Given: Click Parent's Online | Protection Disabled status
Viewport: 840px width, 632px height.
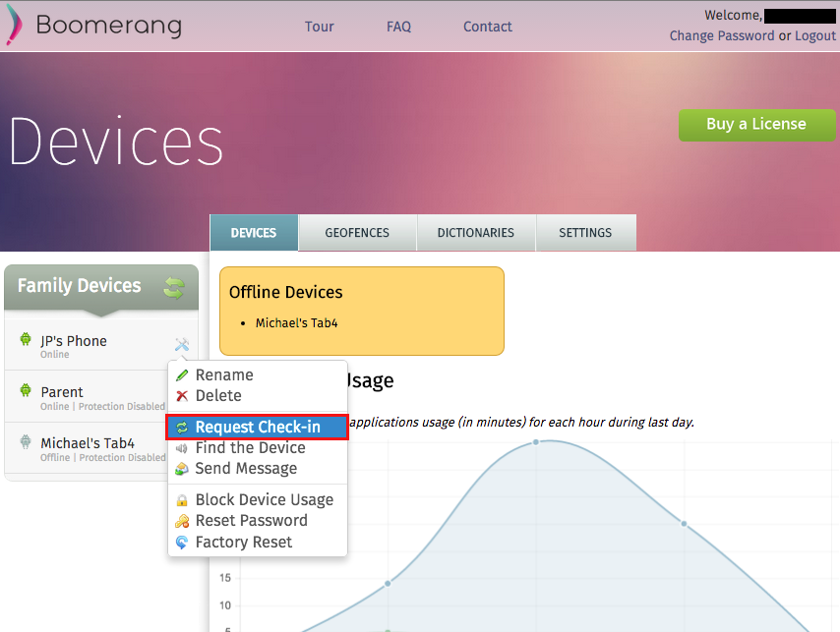Looking at the screenshot, I should pyautogui.click(x=103, y=406).
